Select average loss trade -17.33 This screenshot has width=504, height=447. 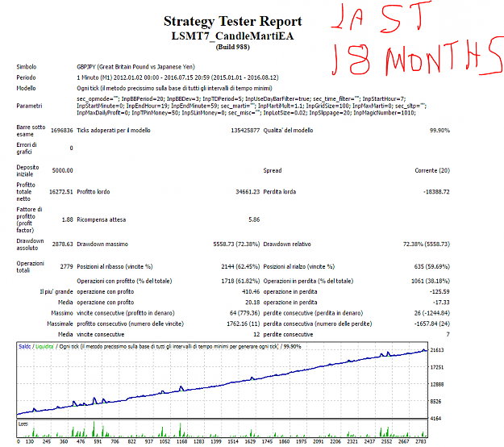[x=441, y=303]
